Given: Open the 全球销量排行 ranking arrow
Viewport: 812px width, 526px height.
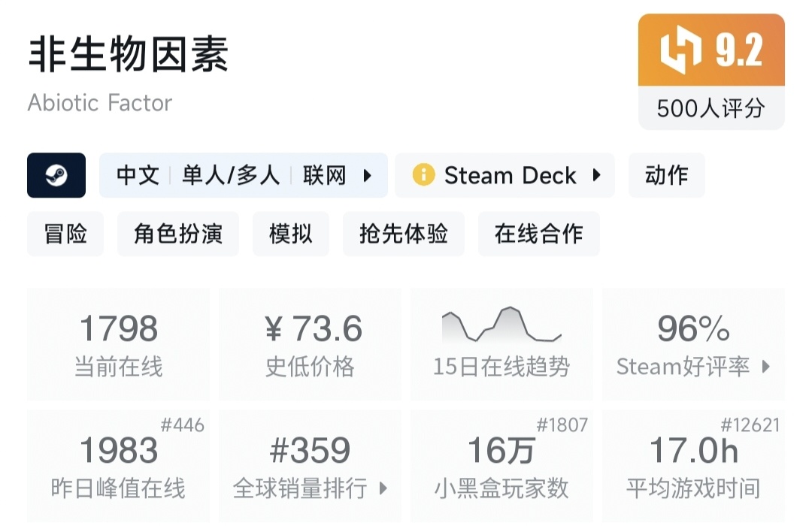Looking at the screenshot, I should point(383,488).
